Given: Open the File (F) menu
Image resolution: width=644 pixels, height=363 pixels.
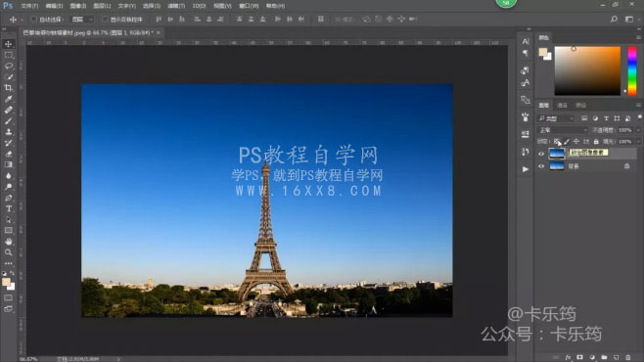Looking at the screenshot, I should coord(29,6).
